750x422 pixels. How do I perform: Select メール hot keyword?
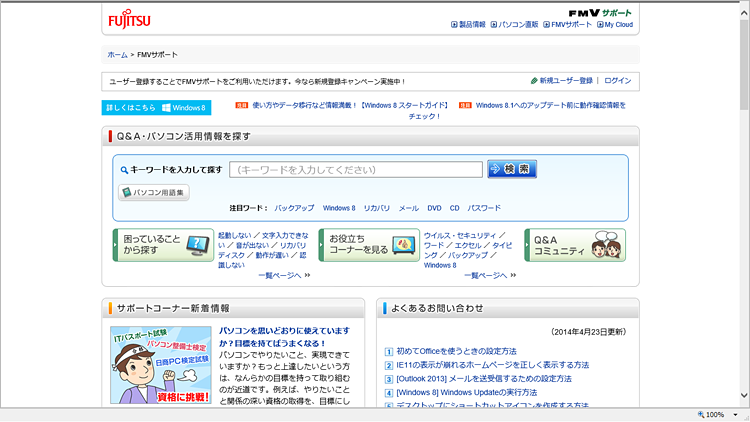pos(408,208)
